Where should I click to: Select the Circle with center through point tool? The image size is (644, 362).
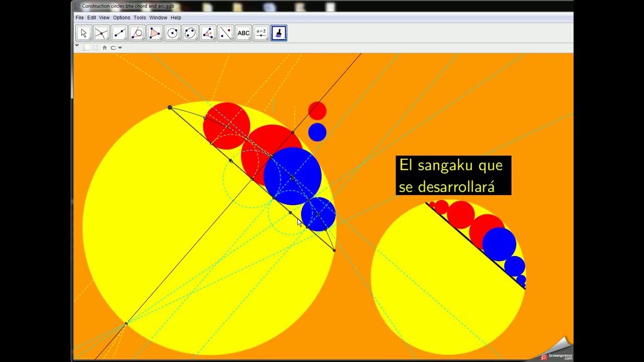pyautogui.click(x=173, y=33)
